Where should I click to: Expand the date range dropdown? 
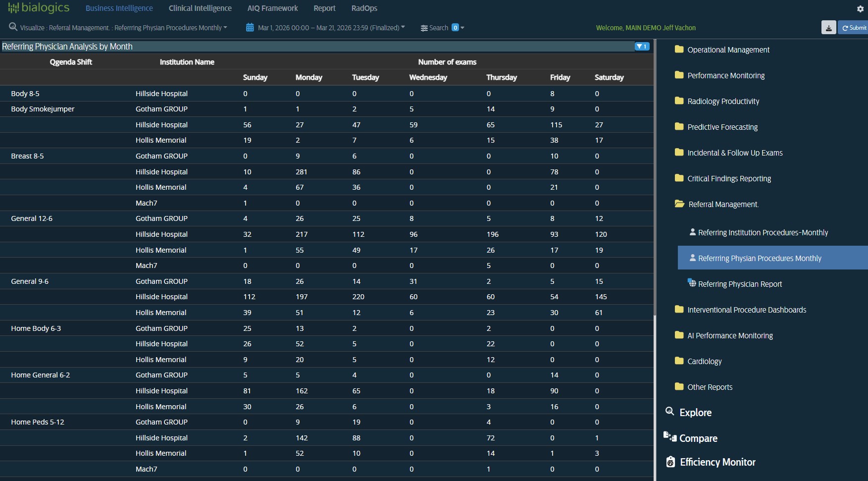coord(403,28)
